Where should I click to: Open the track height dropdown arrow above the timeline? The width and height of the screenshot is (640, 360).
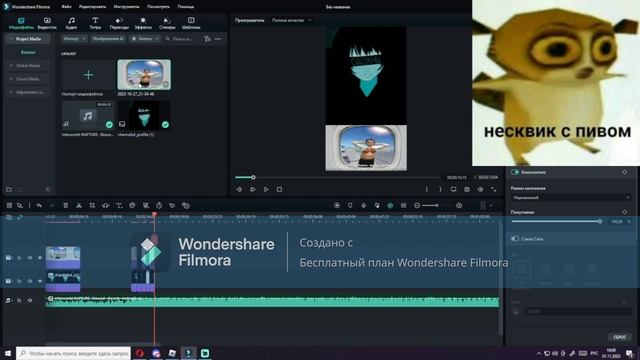tap(491, 206)
